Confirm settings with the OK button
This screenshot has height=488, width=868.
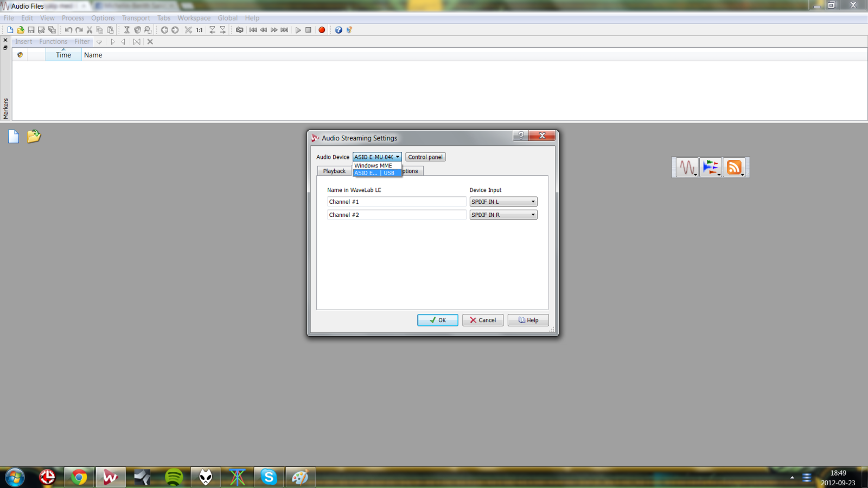[438, 320]
